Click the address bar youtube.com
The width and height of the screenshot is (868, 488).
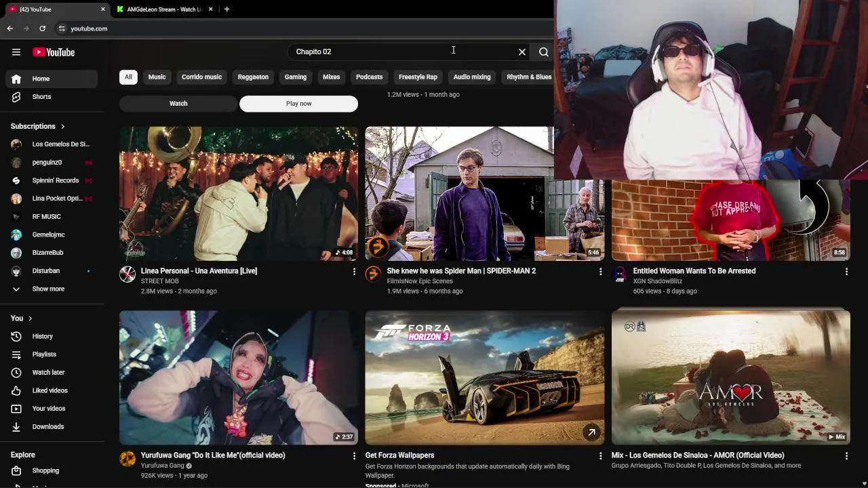(x=89, y=28)
